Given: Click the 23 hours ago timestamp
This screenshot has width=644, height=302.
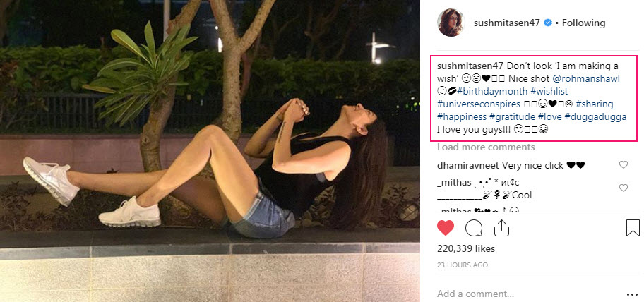Looking at the screenshot, I should pos(462,265).
